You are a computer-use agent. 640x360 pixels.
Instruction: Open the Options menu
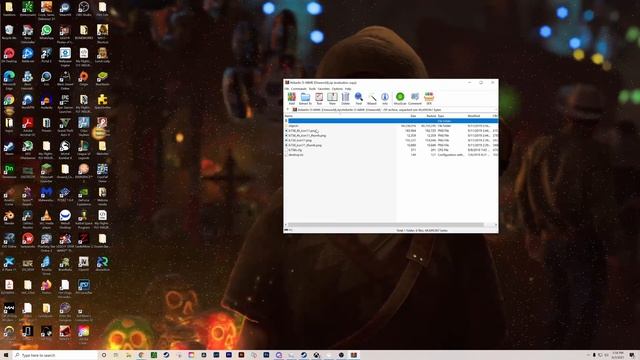click(337, 89)
